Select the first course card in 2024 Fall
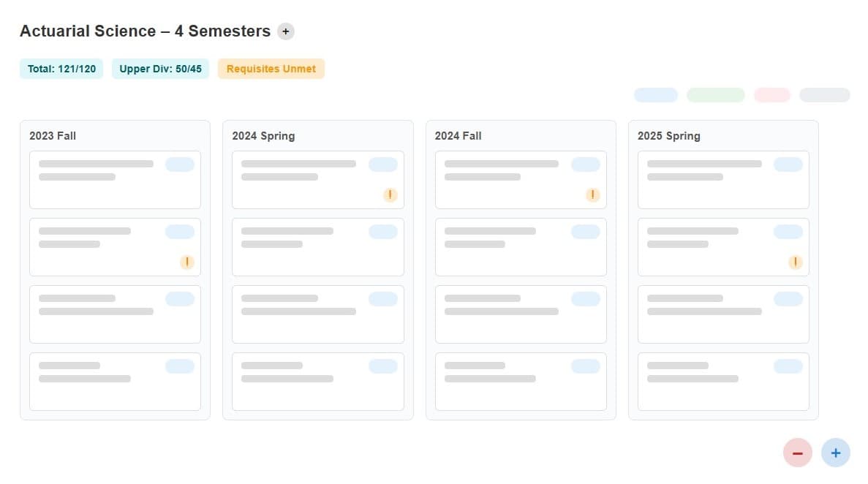Image resolution: width=868 pixels, height=484 pixels. point(520,179)
